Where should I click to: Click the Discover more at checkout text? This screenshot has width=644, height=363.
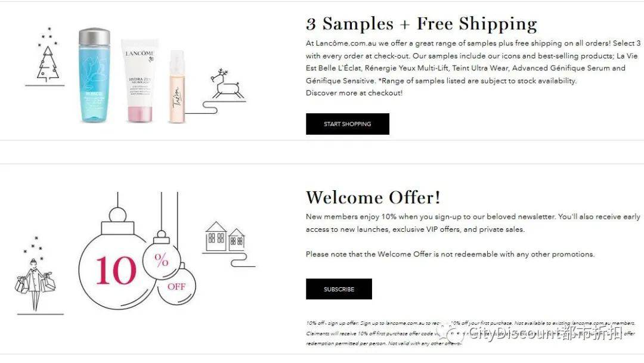click(x=354, y=93)
